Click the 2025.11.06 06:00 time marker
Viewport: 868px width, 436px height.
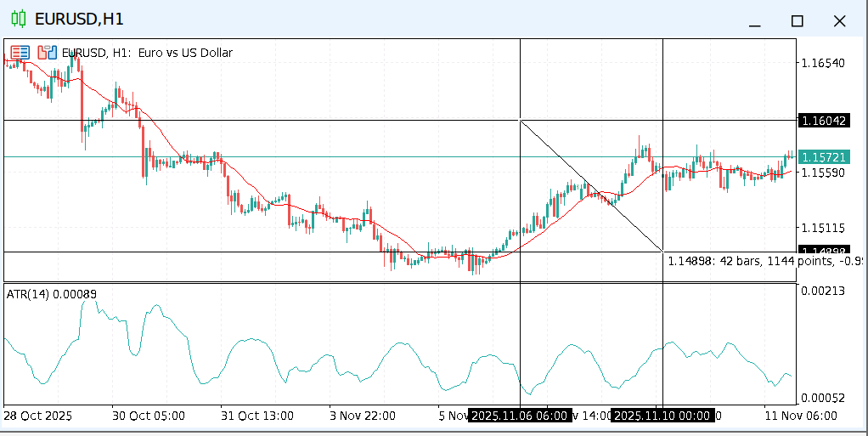[520, 416]
